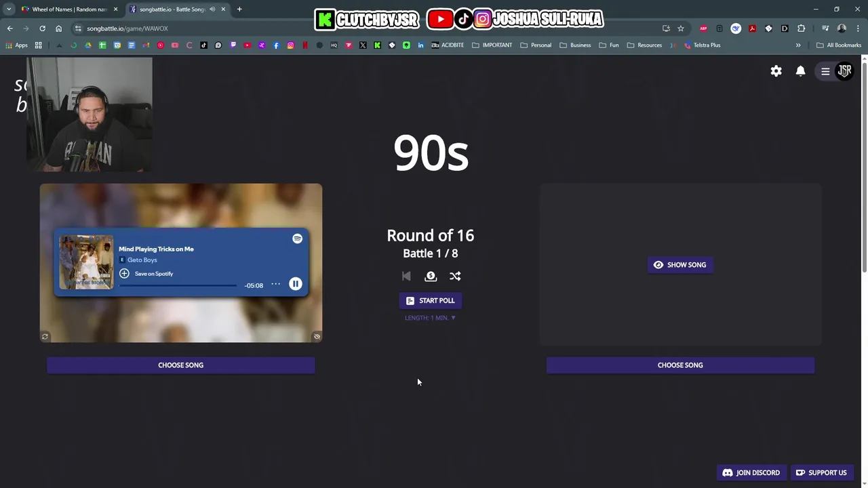This screenshot has height=488, width=868.
Task: Open the media control button
Action: point(825,28)
